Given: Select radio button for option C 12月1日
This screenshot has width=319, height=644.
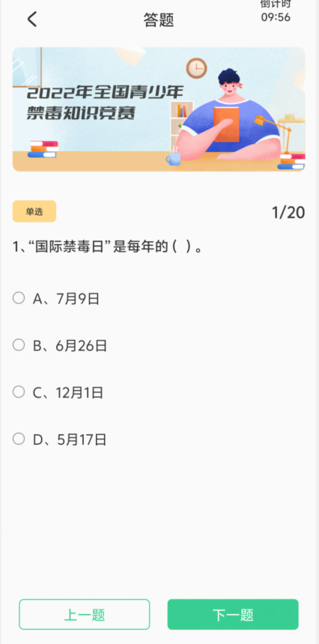Looking at the screenshot, I should point(19,392).
